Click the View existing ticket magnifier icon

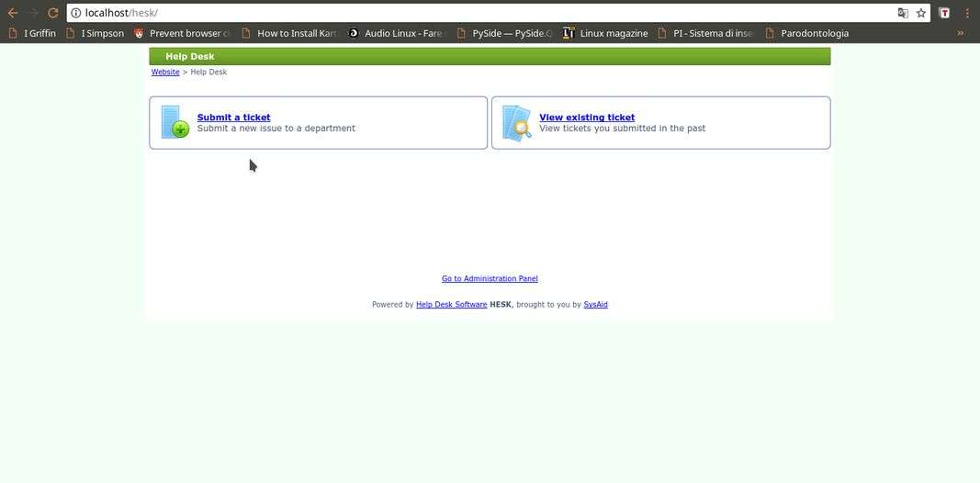pyautogui.click(x=517, y=122)
